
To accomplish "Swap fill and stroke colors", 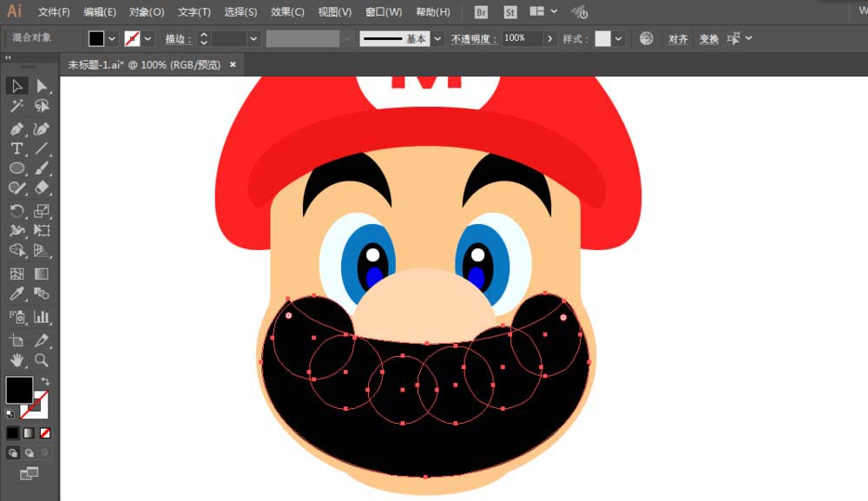I will tap(45, 381).
